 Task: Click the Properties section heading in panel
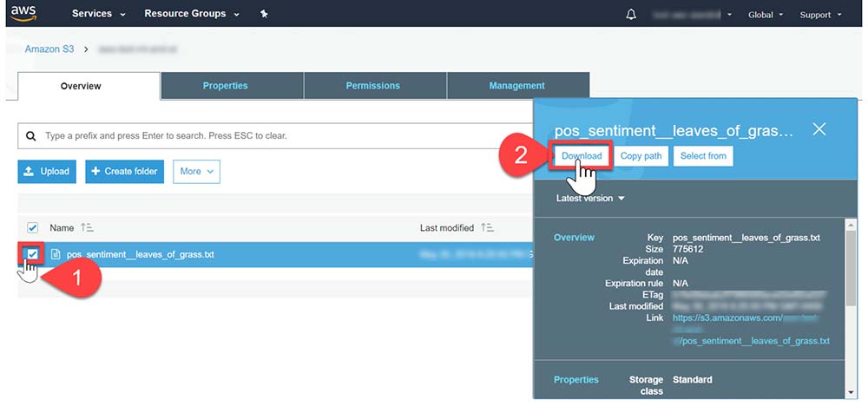576,379
